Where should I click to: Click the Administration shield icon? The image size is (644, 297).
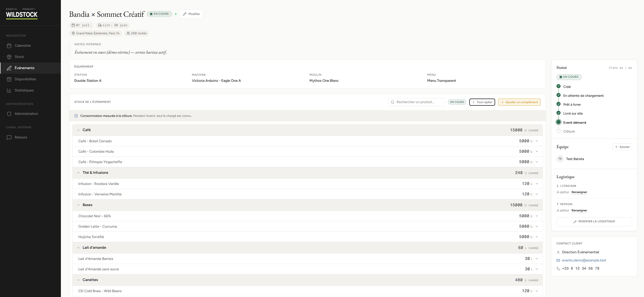tap(9, 114)
